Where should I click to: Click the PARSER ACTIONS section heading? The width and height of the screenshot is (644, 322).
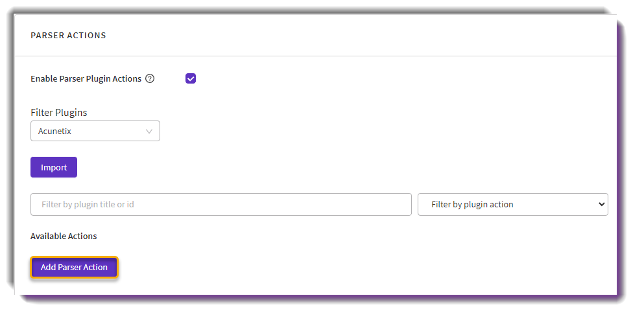pos(68,36)
